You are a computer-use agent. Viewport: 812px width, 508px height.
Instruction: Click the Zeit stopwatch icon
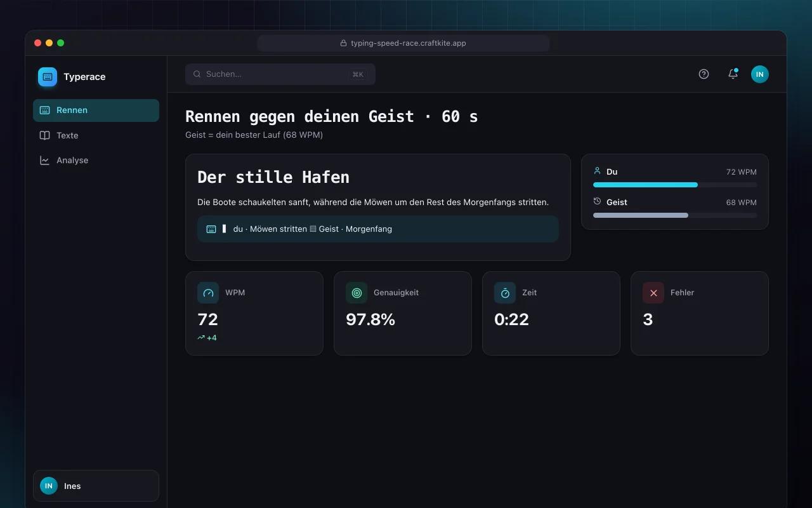click(x=505, y=293)
